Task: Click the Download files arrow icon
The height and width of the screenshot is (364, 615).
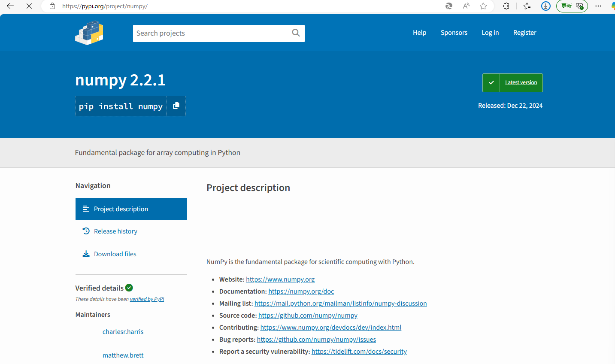Action: (86, 254)
